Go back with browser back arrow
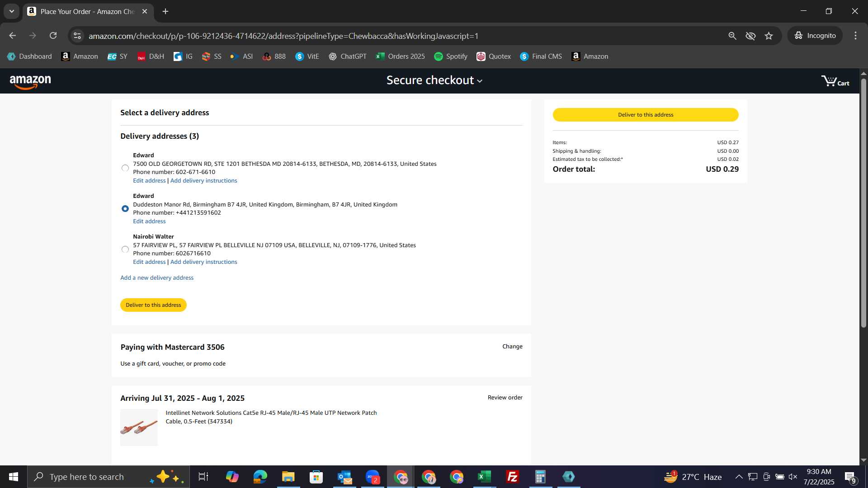The height and width of the screenshot is (488, 868). (12, 36)
